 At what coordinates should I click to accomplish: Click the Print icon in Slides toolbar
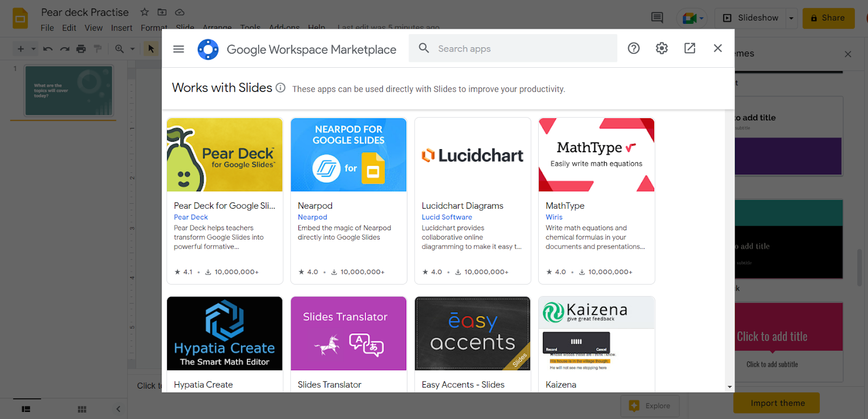pos(81,49)
